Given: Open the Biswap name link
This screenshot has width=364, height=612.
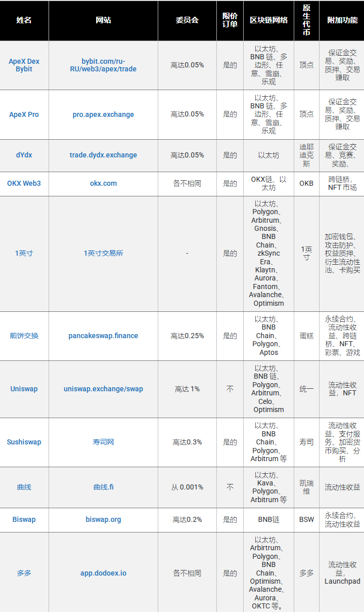Looking at the screenshot, I should tap(24, 519).
